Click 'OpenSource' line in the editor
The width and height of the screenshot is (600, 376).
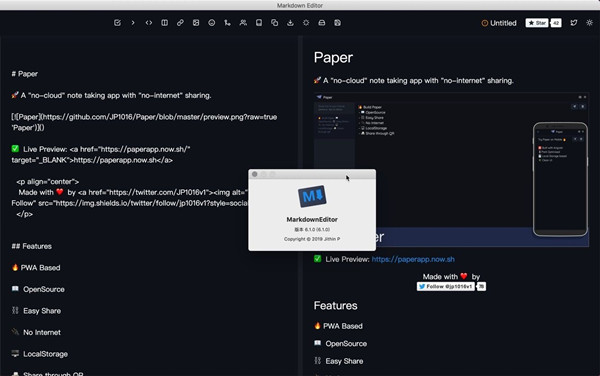[38, 289]
